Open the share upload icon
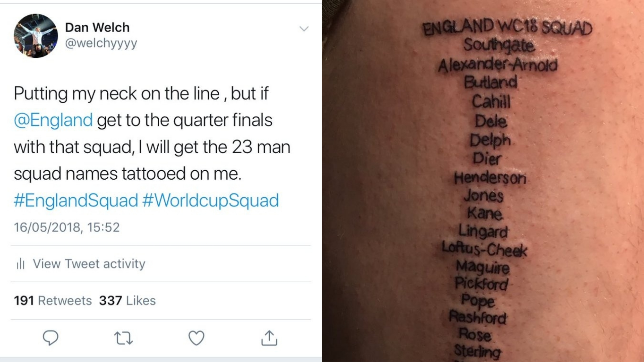 click(269, 338)
